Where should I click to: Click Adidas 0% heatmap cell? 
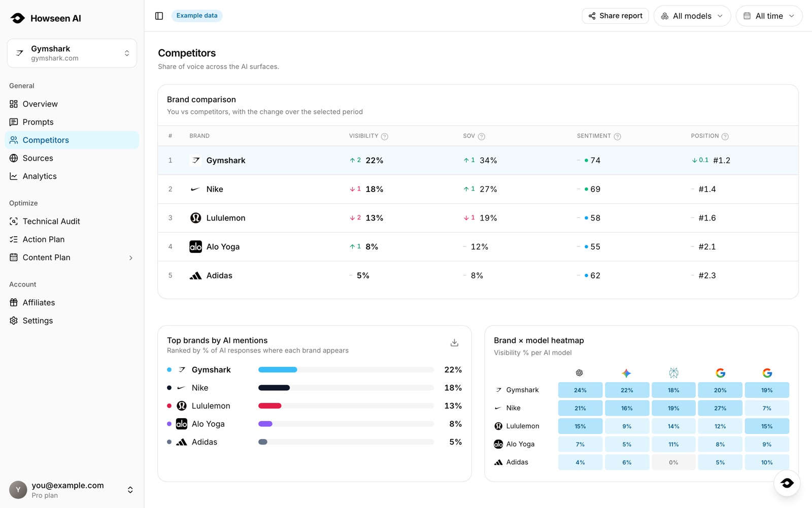(x=673, y=462)
